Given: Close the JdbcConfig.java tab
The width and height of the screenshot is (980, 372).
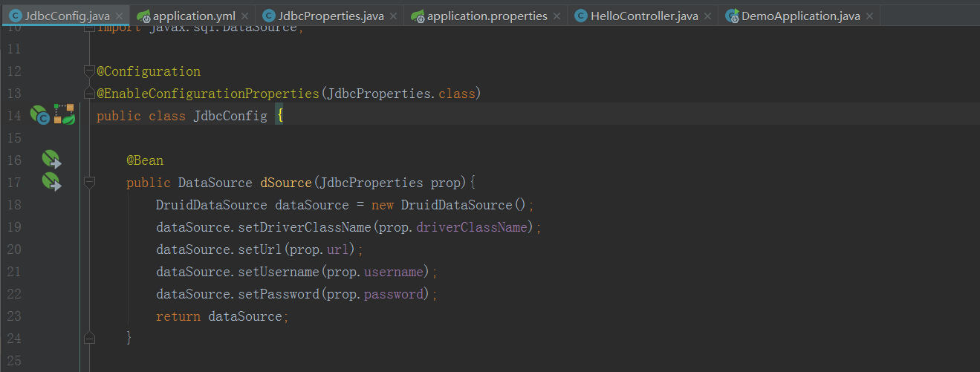Looking at the screenshot, I should tap(120, 16).
